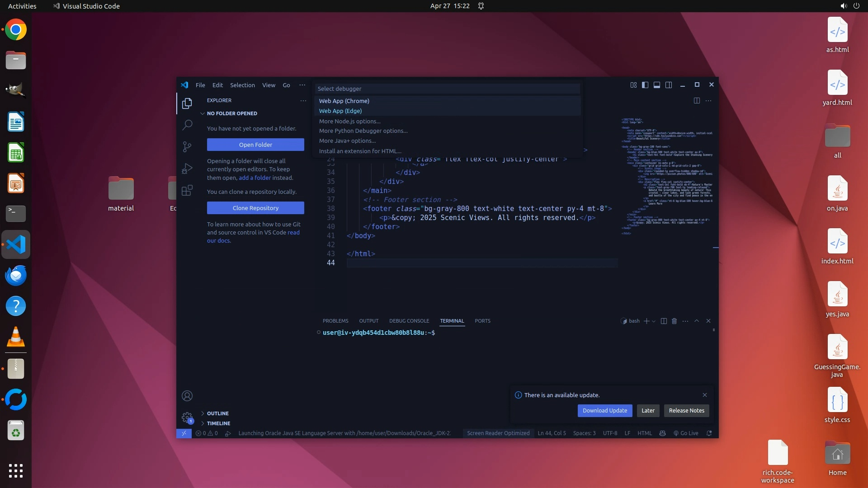
Task: Click the Clone Repository button
Action: click(255, 208)
